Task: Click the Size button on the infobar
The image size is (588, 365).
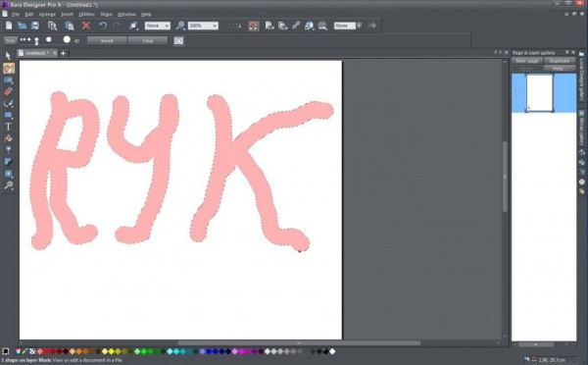Action: (11, 40)
